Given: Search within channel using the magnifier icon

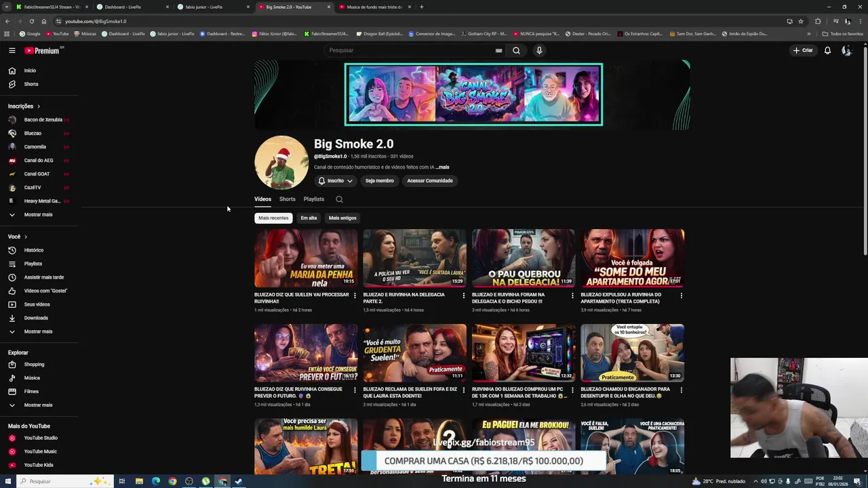Looking at the screenshot, I should [x=339, y=199].
